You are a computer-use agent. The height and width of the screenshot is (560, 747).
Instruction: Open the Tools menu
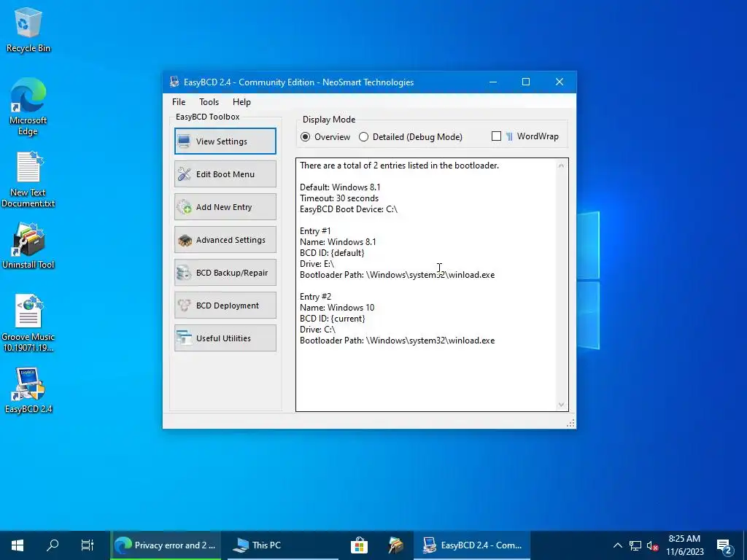click(x=209, y=102)
